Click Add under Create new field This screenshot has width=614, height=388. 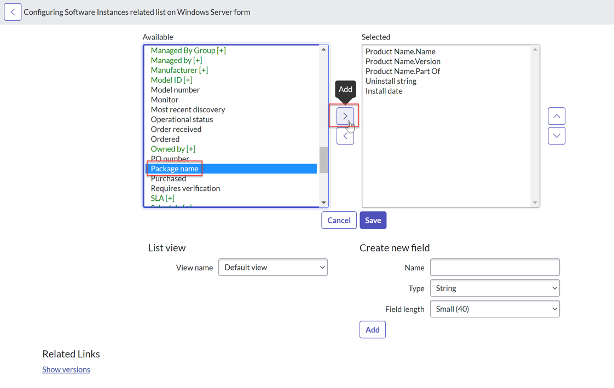[x=372, y=330]
